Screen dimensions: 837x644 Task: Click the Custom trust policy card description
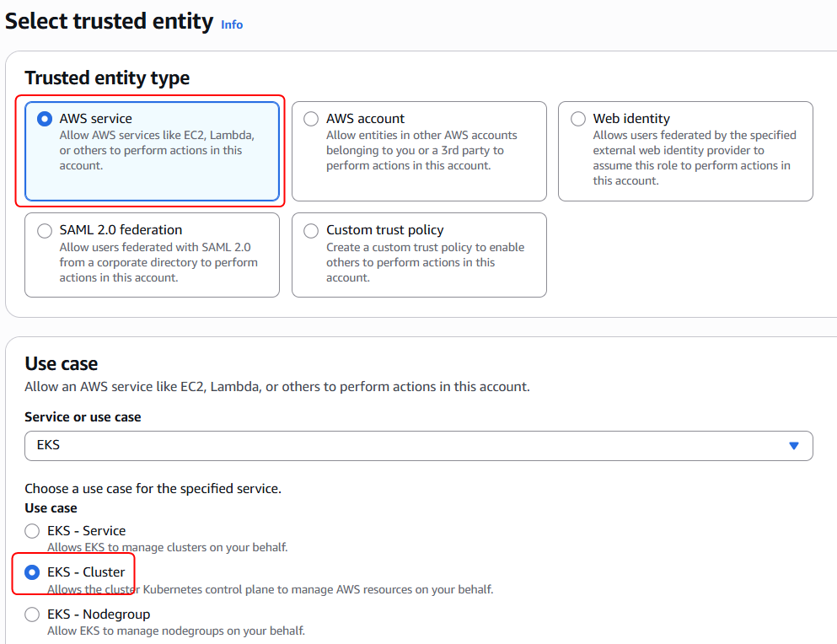[x=425, y=262]
